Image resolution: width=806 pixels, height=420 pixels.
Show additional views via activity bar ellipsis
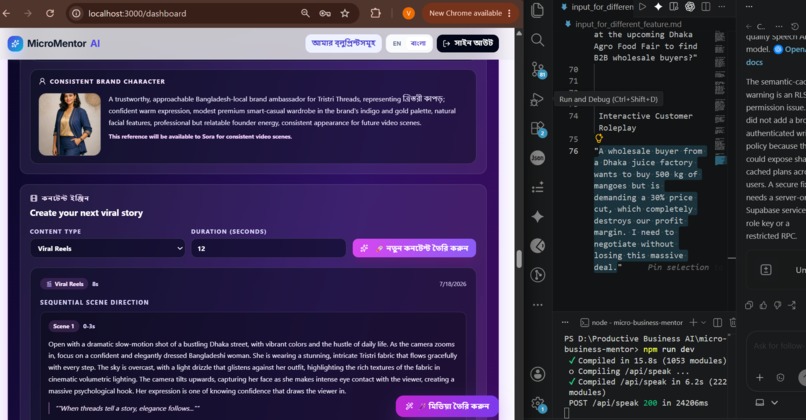click(x=538, y=305)
